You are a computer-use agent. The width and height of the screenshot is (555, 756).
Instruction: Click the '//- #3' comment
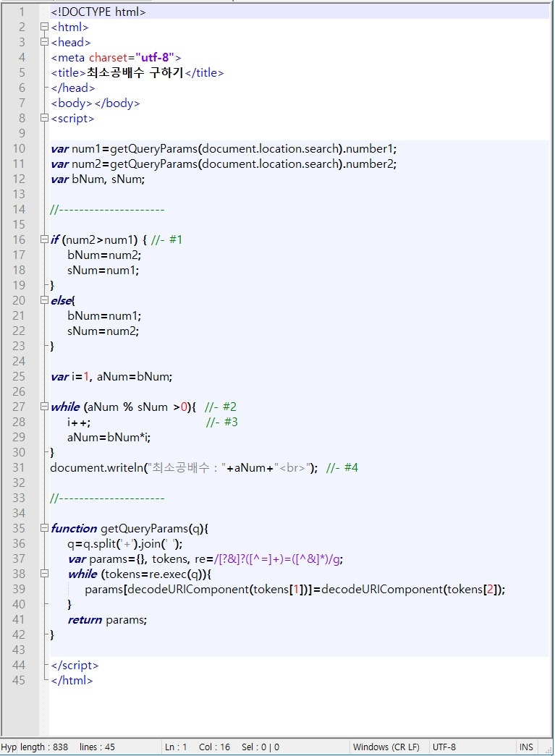pyautogui.click(x=222, y=422)
